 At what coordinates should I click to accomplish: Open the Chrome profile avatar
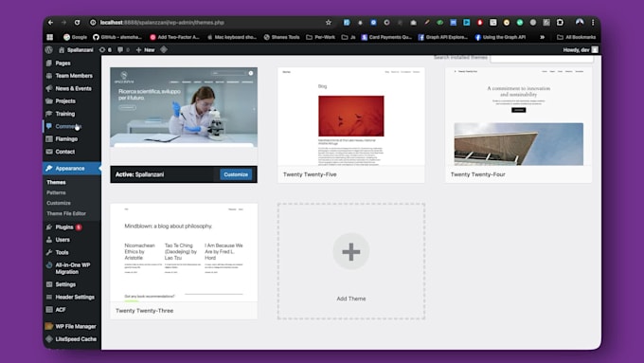click(580, 22)
